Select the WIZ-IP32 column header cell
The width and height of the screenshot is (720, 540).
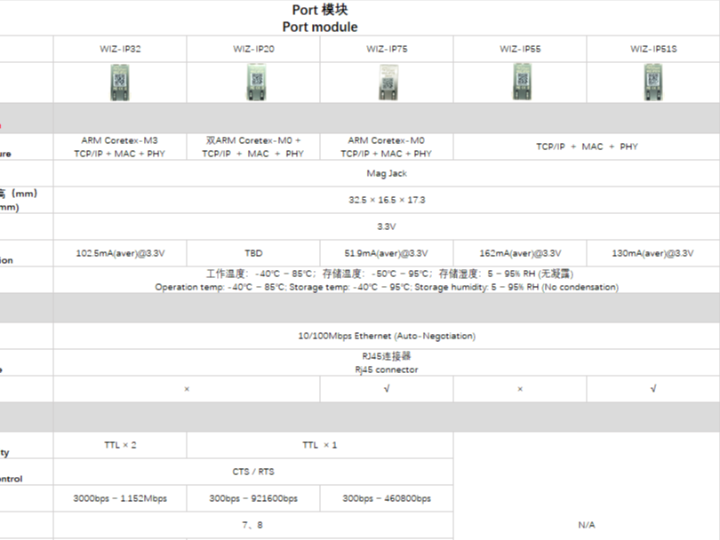pos(120,48)
